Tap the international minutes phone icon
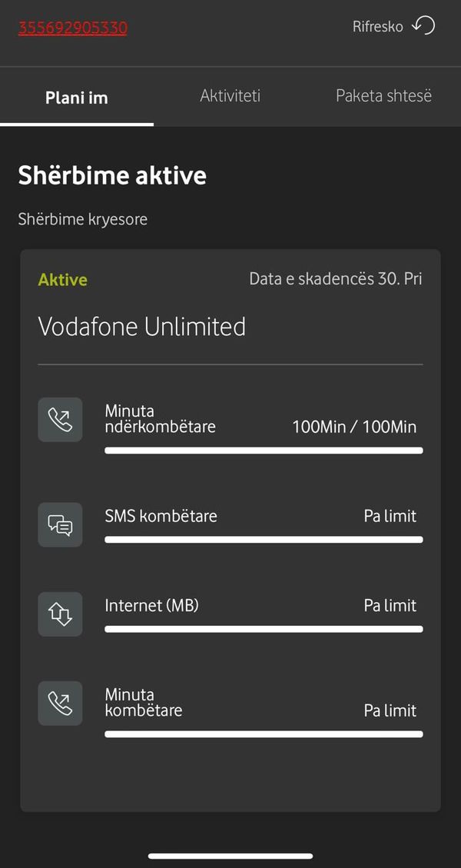Image resolution: width=461 pixels, height=868 pixels. click(x=60, y=420)
